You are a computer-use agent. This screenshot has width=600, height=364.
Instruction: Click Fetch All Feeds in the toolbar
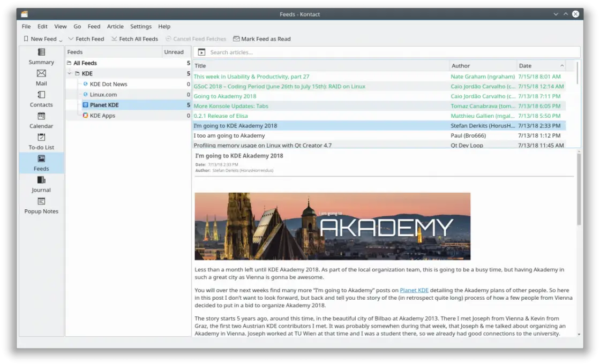pyautogui.click(x=134, y=39)
